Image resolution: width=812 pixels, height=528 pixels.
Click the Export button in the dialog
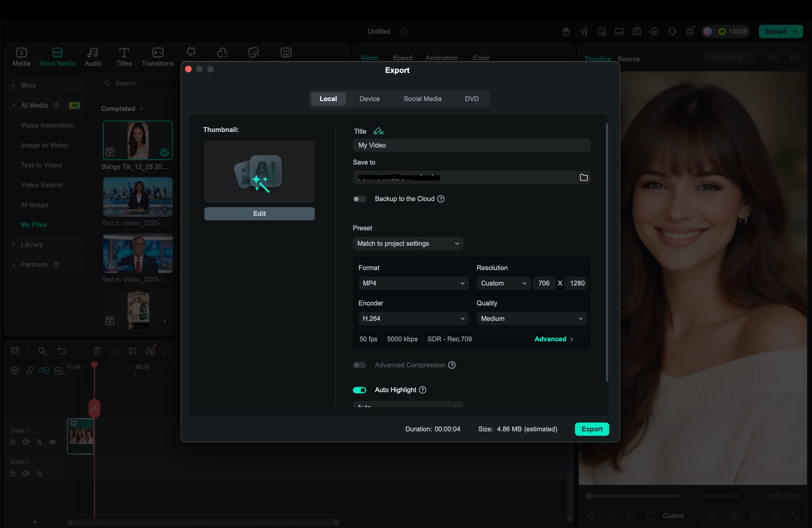[x=592, y=429]
